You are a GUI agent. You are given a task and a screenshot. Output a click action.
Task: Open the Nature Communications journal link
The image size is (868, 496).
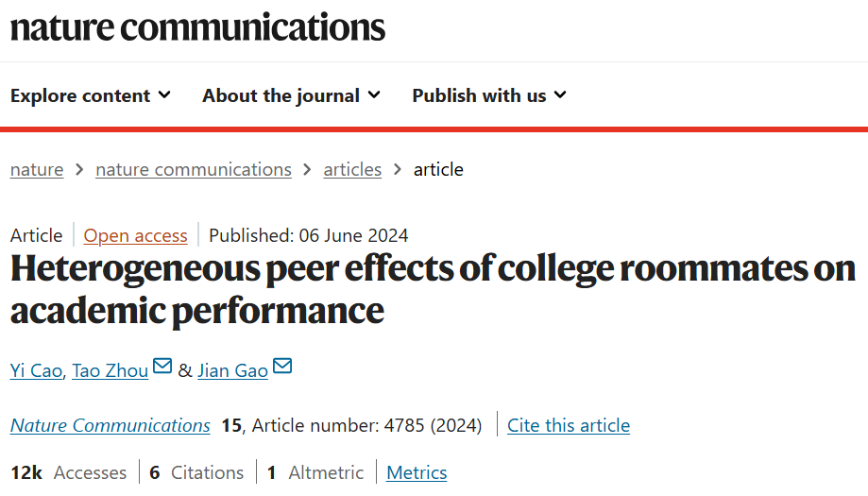point(111,426)
